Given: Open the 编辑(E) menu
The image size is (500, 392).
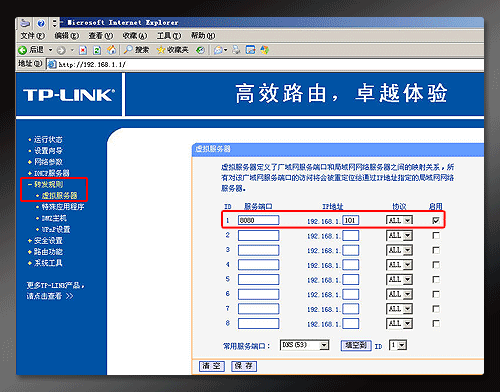Looking at the screenshot, I should (x=66, y=36).
